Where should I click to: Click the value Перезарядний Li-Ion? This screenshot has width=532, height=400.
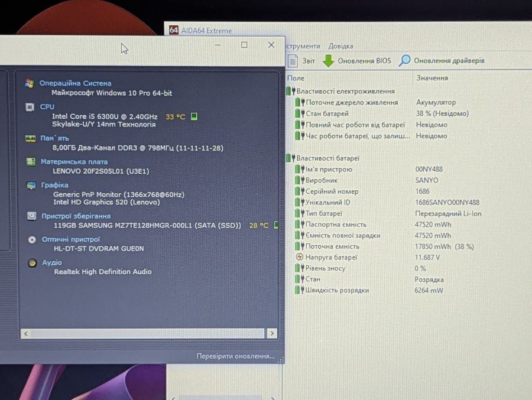pyautogui.click(x=448, y=214)
